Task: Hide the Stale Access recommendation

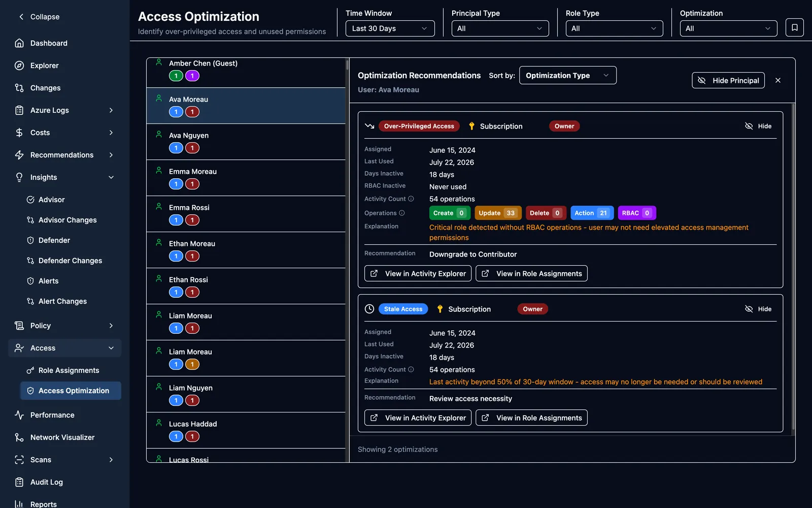Action: 758,309
